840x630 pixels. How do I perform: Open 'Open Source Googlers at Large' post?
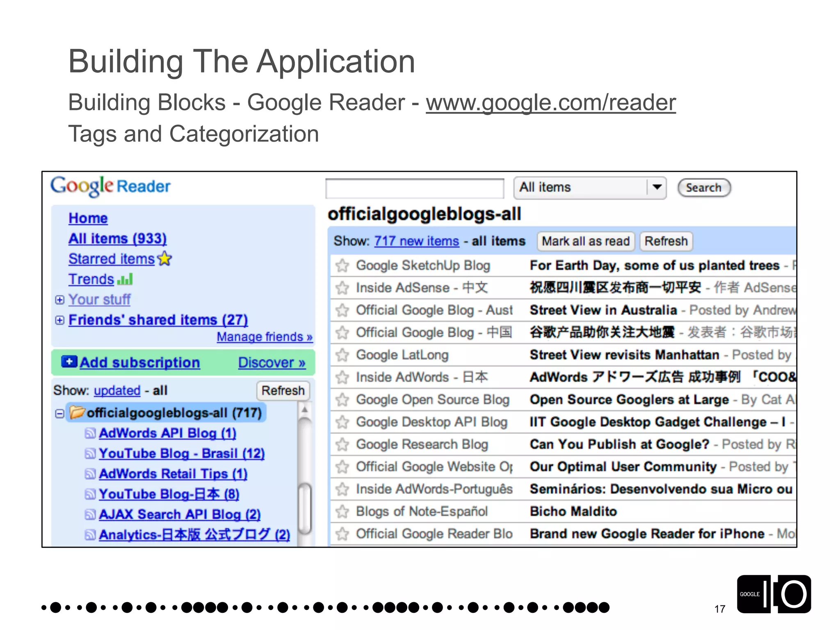(x=629, y=399)
